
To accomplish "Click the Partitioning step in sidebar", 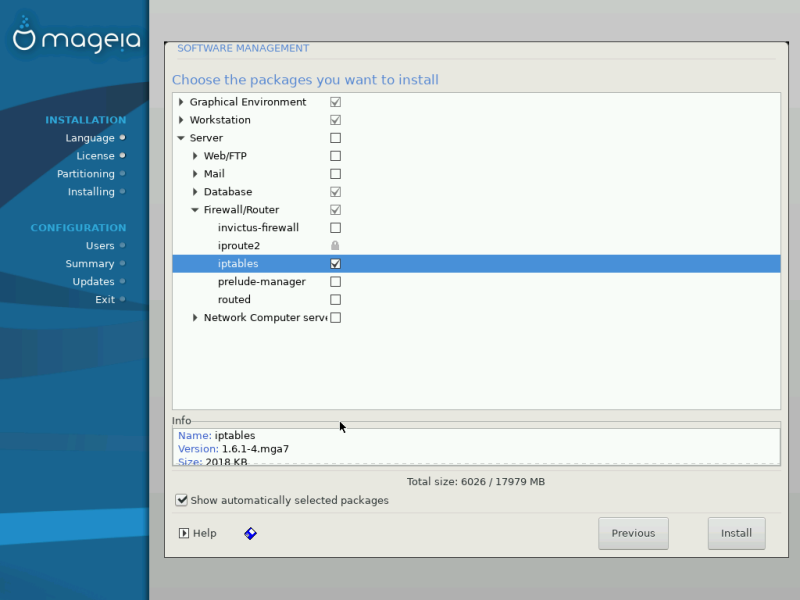I will click(x=86, y=174).
